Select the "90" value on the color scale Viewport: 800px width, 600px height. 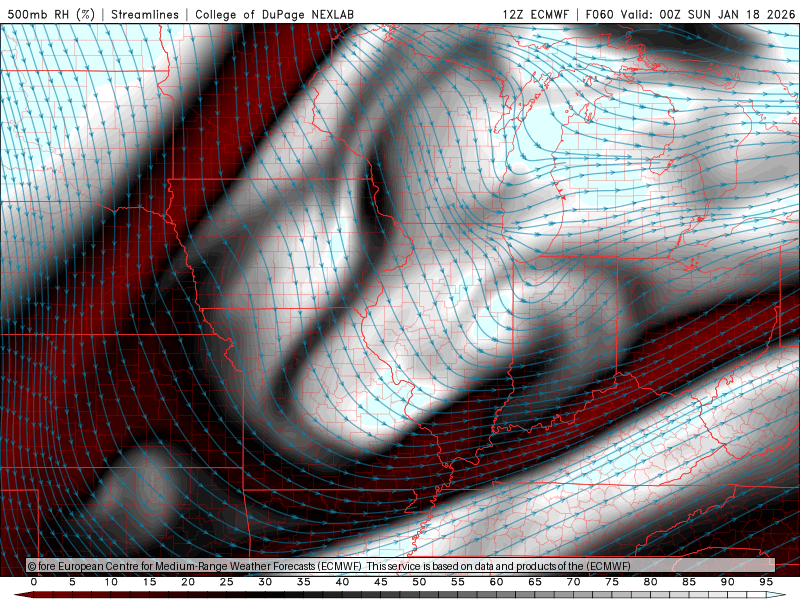728,582
